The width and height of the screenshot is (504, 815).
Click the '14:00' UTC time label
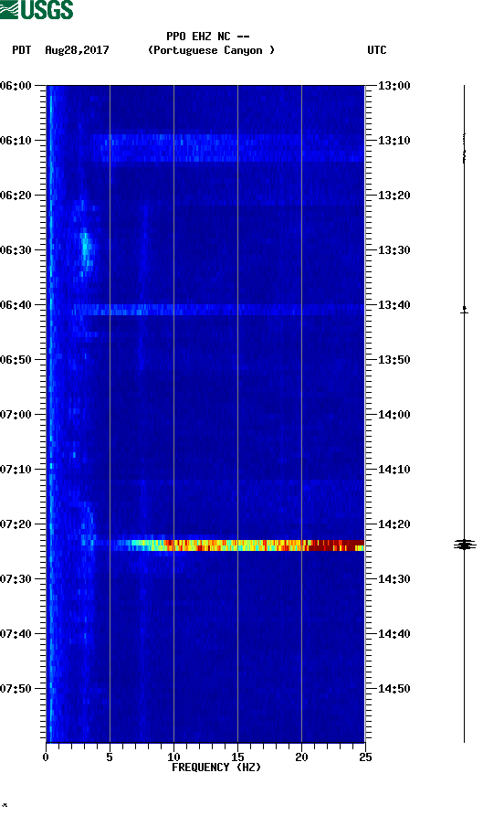tap(394, 415)
